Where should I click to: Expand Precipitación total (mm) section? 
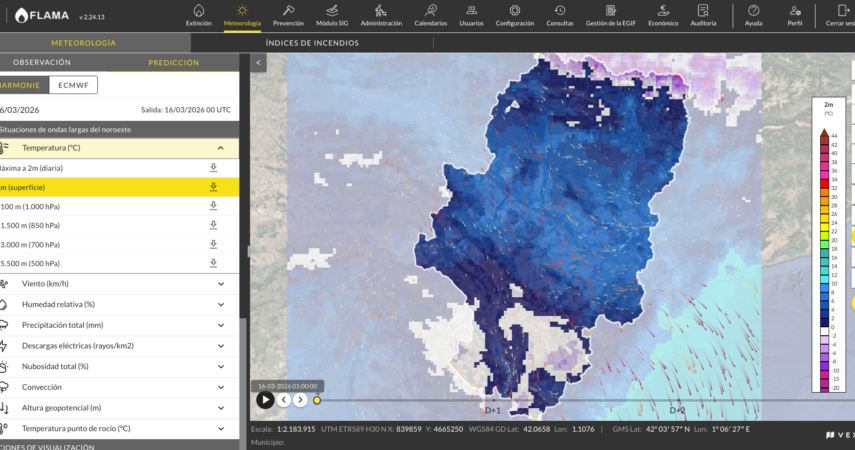pyautogui.click(x=220, y=325)
